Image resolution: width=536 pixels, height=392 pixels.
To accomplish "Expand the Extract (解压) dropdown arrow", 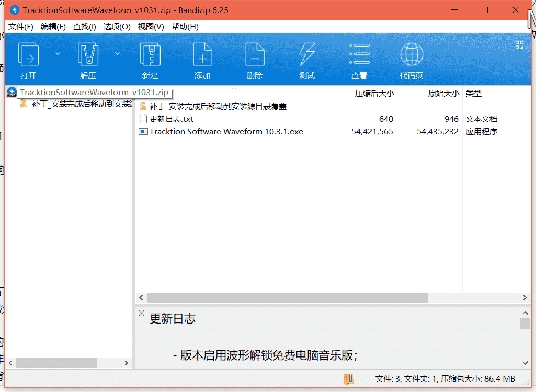I will 117,54.
